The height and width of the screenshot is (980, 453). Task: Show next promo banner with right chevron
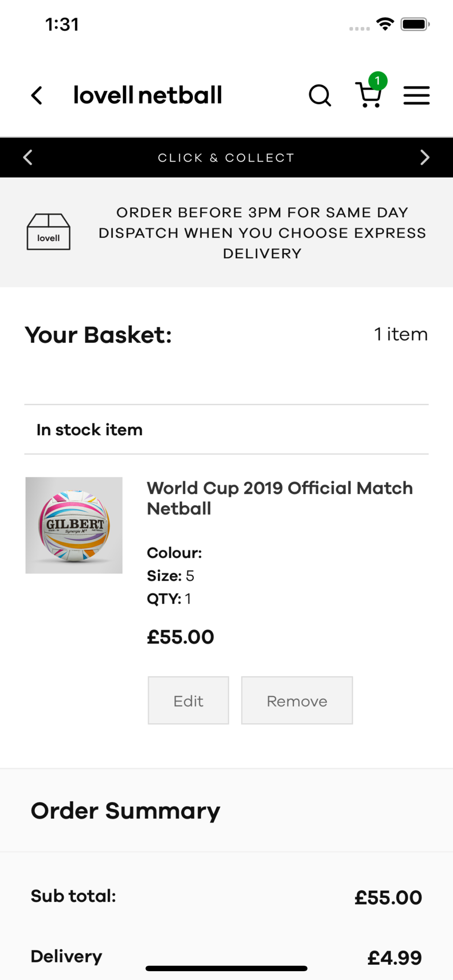425,157
